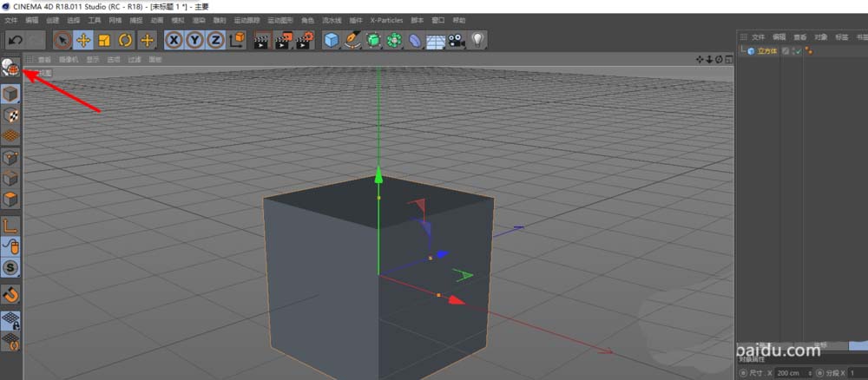Open the viewport 摄像机 menu
868x380 pixels.
[69, 60]
